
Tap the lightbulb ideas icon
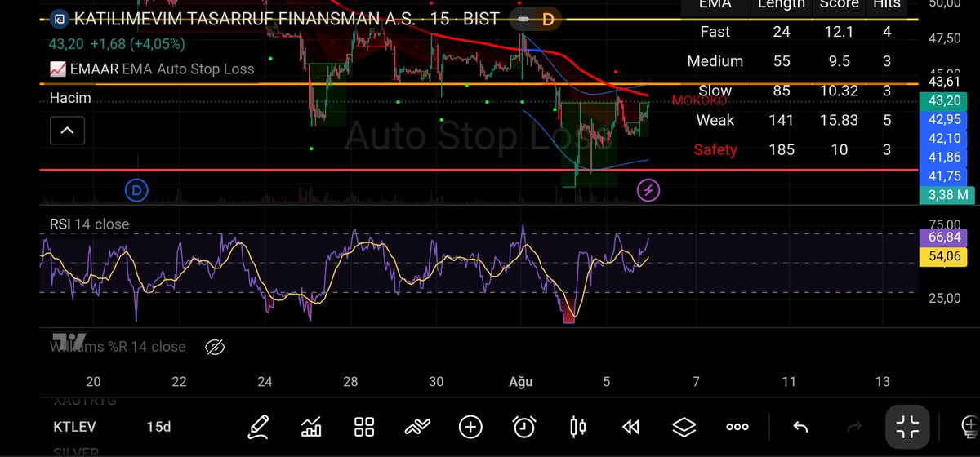pos(970,427)
